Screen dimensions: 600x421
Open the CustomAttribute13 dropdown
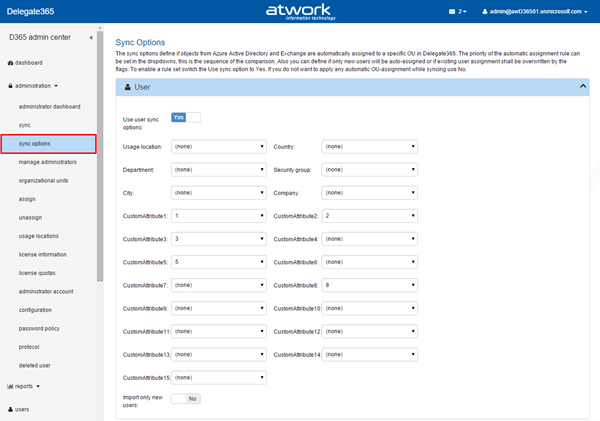tap(218, 354)
